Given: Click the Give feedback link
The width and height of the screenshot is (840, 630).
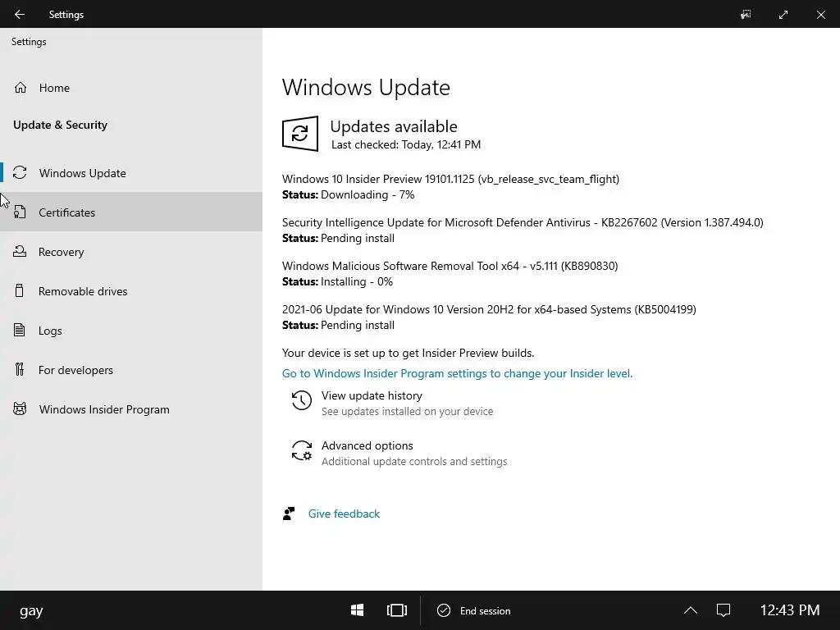Looking at the screenshot, I should point(344,514).
